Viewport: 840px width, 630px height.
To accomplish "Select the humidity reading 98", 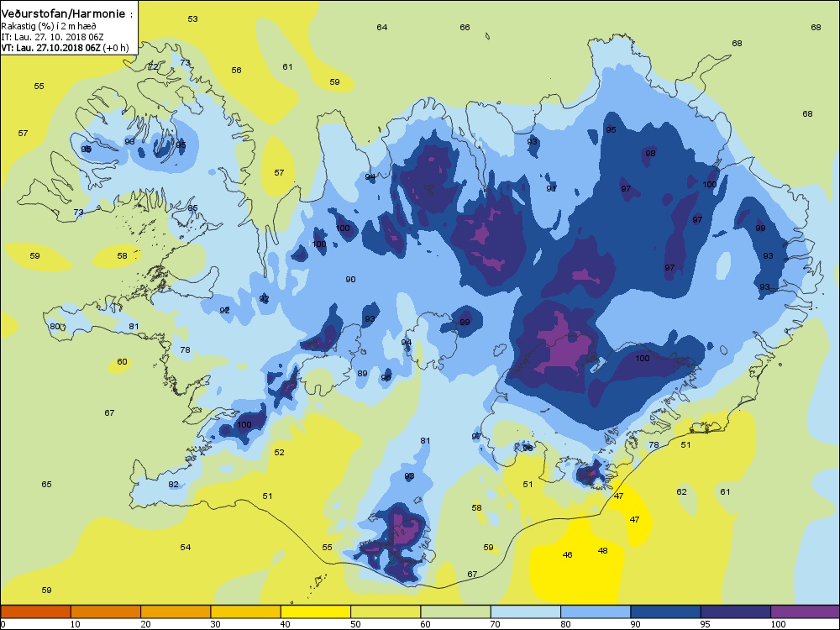I will coord(650,153).
